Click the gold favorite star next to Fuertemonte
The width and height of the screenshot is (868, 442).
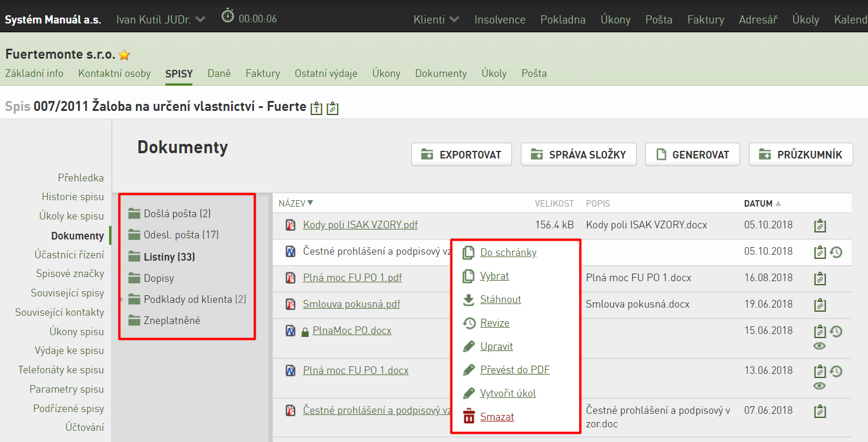click(x=124, y=55)
